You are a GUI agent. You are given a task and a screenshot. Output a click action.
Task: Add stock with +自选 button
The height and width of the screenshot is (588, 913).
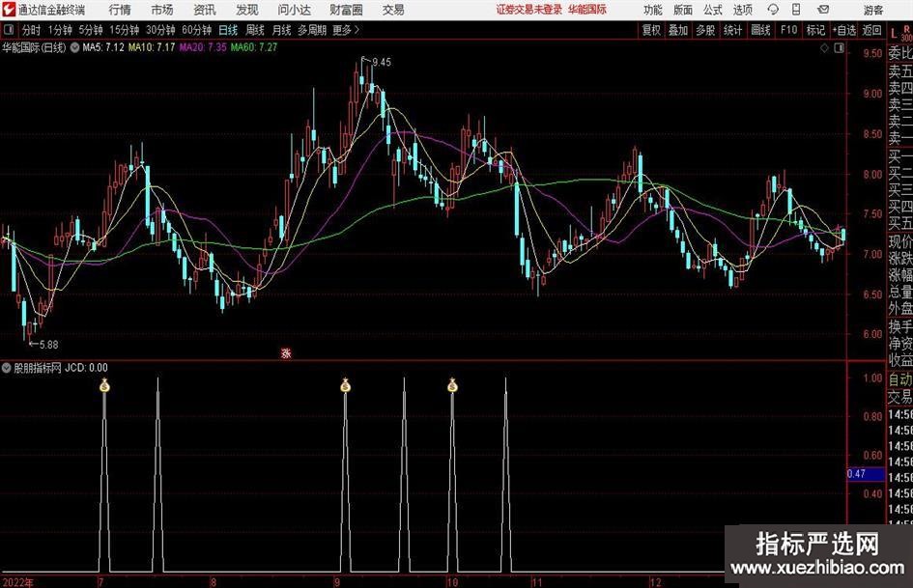pyautogui.click(x=843, y=30)
